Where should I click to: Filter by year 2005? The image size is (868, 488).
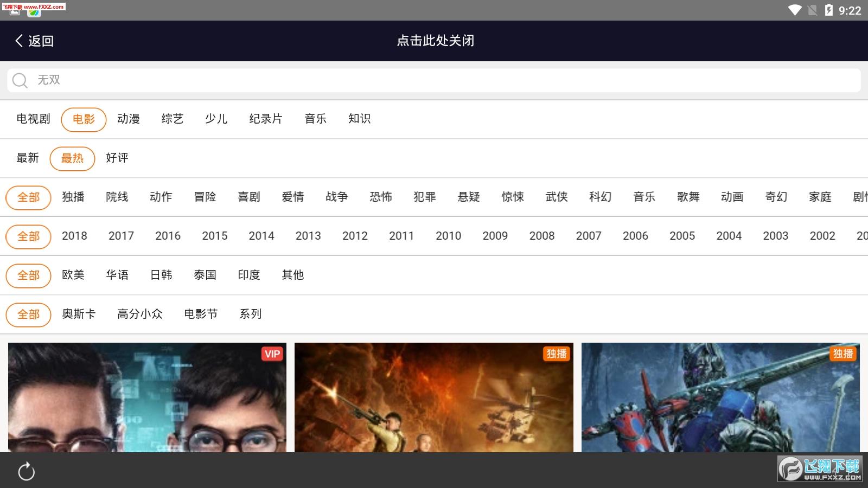[682, 236]
